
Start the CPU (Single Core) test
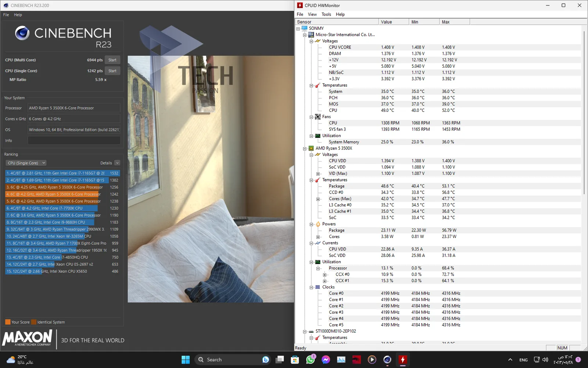[112, 71]
